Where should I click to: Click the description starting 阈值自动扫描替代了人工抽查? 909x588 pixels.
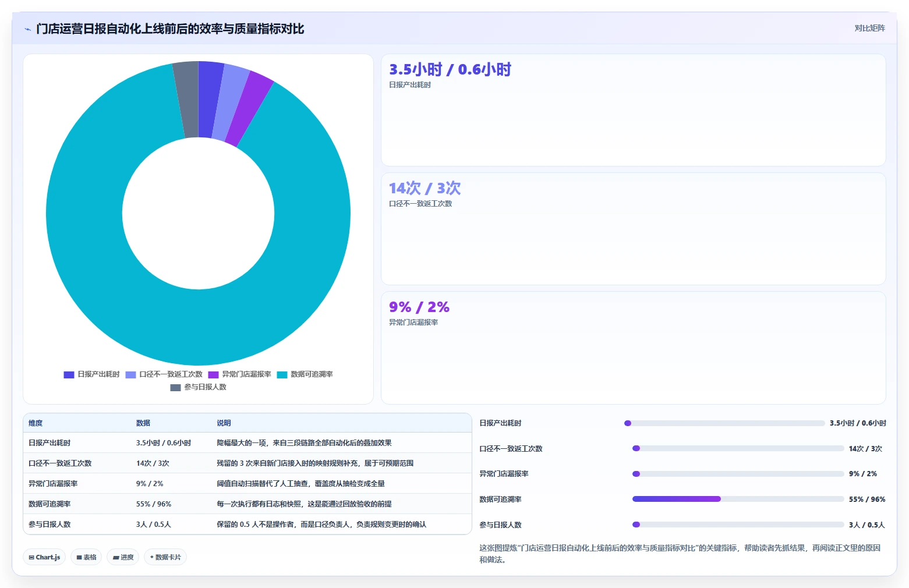pos(300,484)
